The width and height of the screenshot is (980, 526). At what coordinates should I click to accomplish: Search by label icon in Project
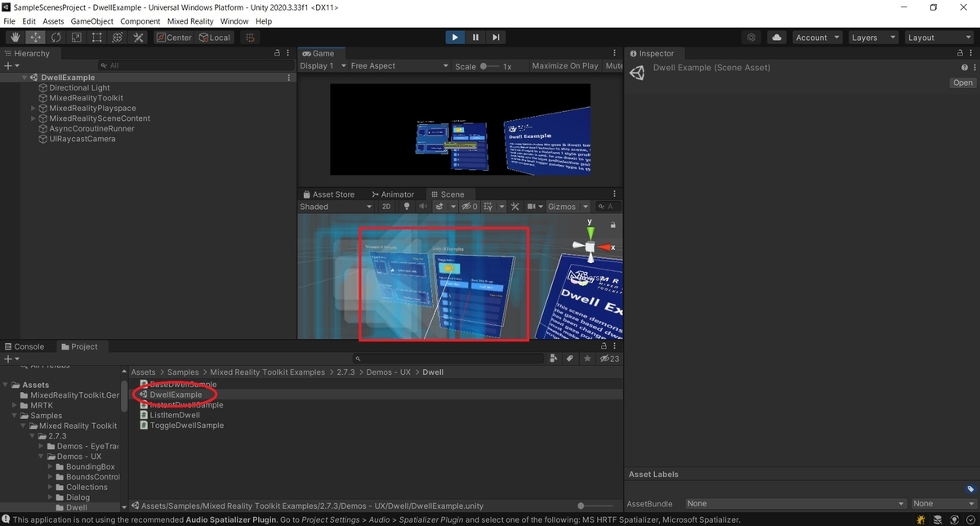(571, 359)
